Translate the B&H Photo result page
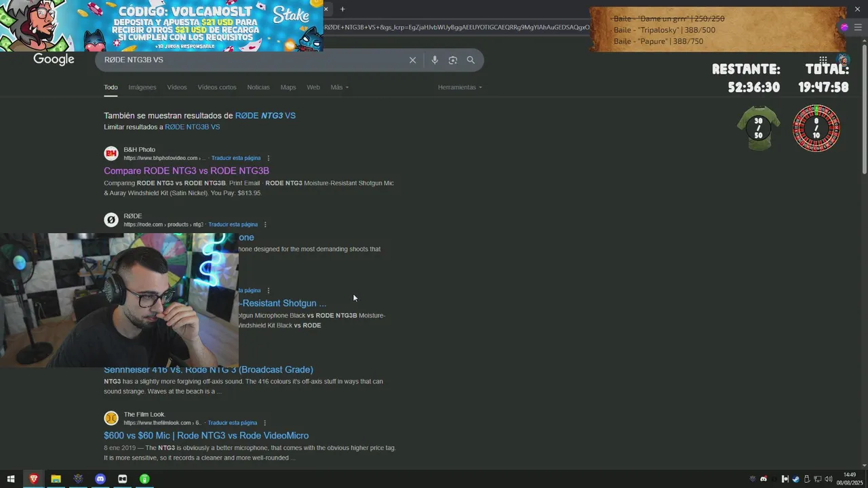The width and height of the screenshot is (868, 488). pyautogui.click(x=236, y=158)
